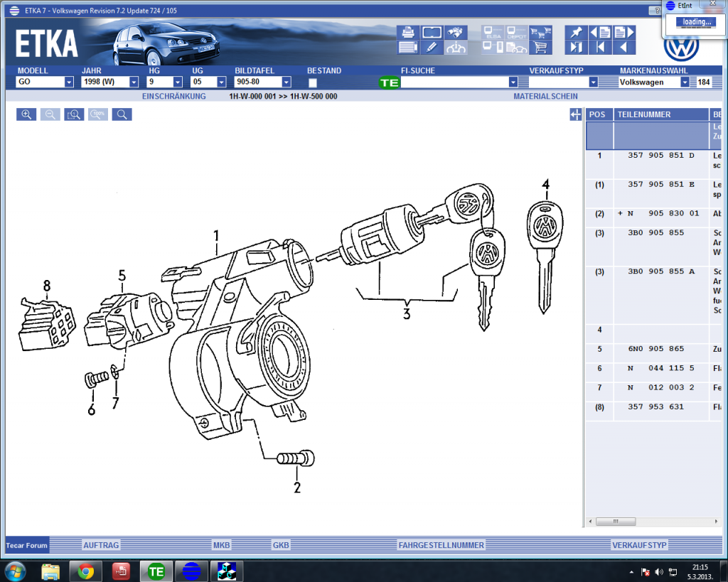Open the UG dropdown
Image resolution: width=728 pixels, height=582 pixels.
click(x=222, y=82)
